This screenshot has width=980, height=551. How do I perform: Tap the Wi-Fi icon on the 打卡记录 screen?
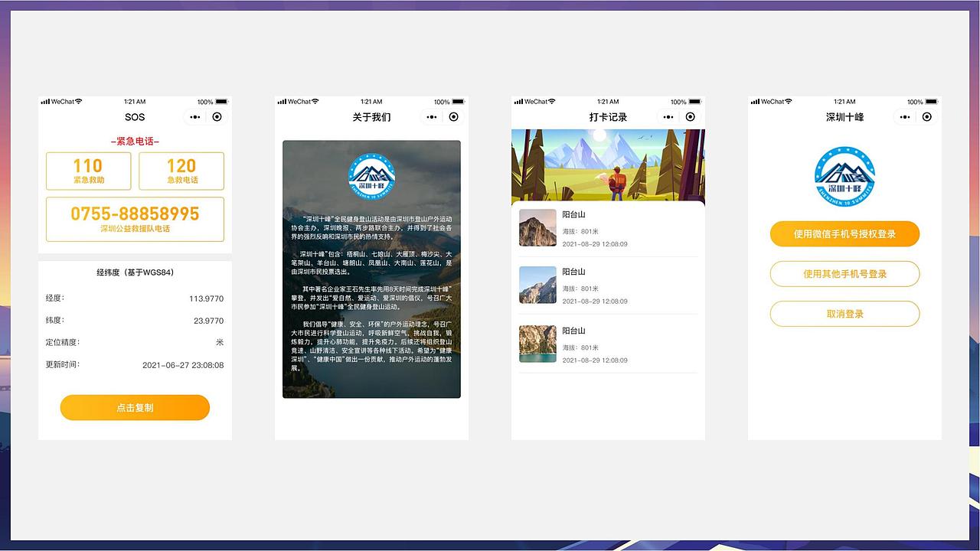[x=552, y=102]
